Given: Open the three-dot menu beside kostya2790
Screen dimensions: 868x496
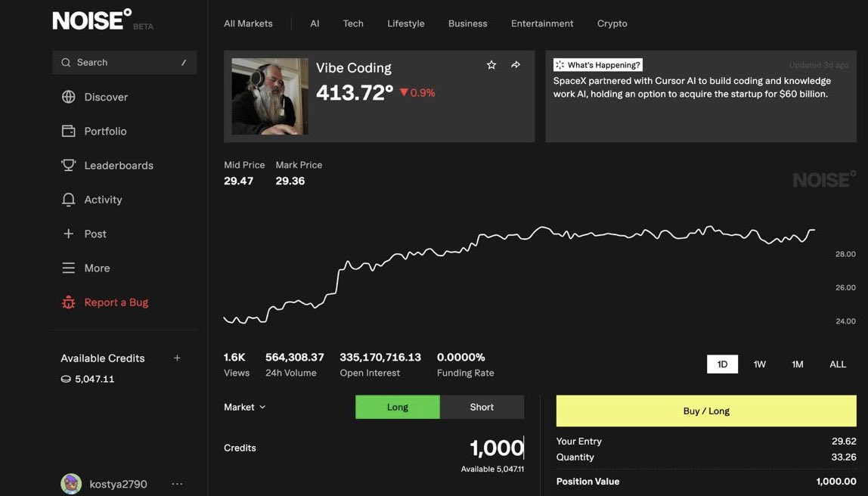Looking at the screenshot, I should [x=177, y=484].
